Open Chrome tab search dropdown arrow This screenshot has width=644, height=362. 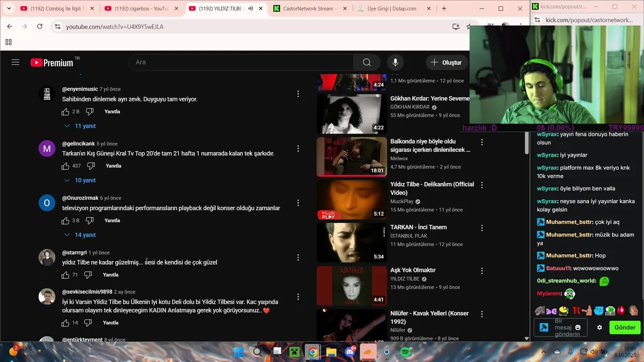tap(9, 9)
